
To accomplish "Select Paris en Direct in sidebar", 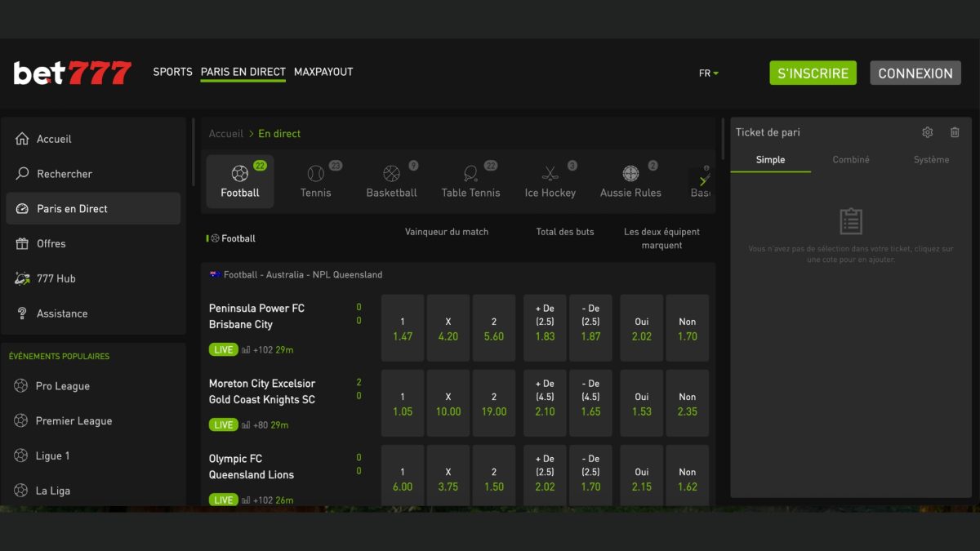I will coord(93,208).
